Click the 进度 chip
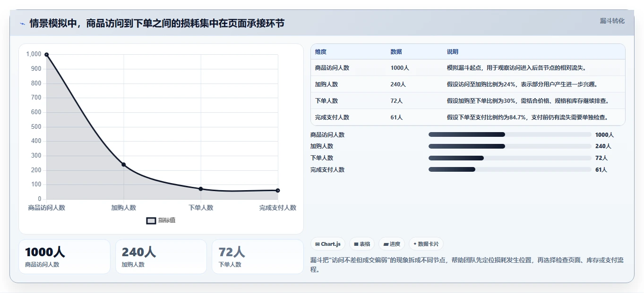Screen dimensions: 644x293 click(392, 244)
